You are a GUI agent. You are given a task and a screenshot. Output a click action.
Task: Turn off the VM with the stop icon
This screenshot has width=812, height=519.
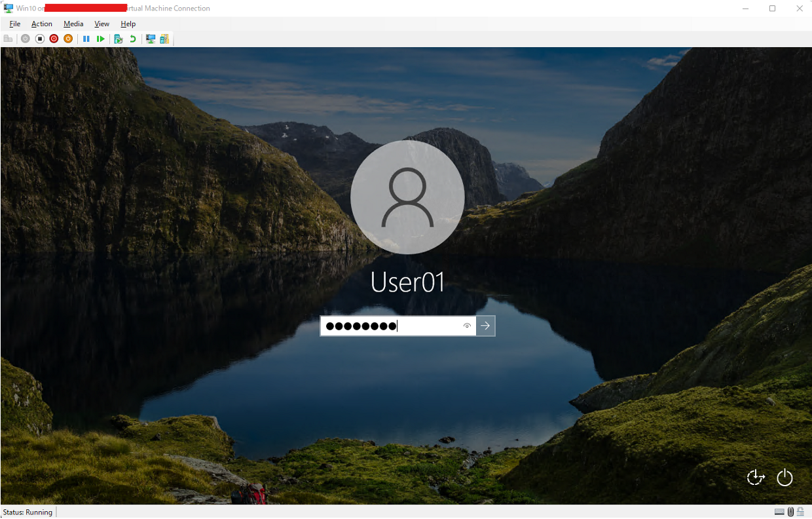39,39
